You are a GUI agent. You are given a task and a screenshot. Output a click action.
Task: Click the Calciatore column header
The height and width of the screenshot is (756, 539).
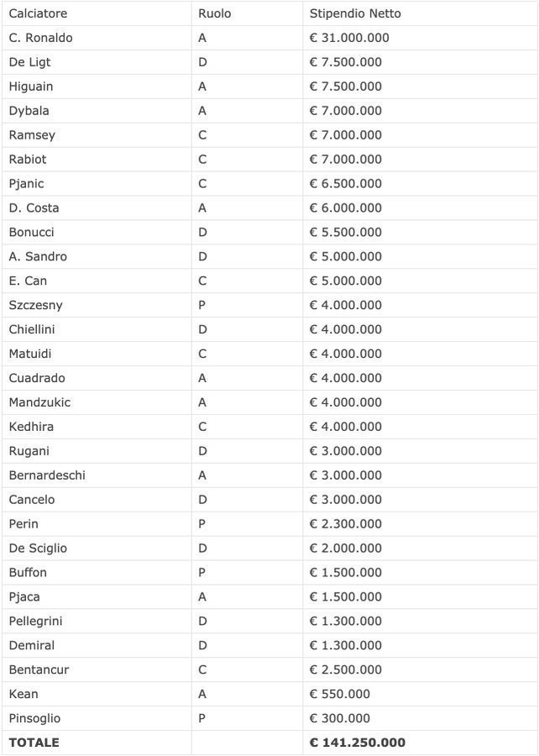(38, 13)
